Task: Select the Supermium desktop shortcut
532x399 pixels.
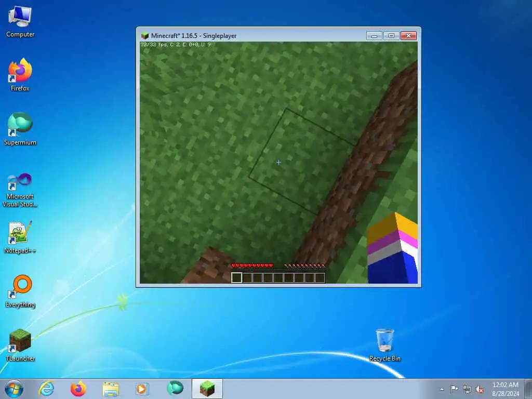Action: (x=20, y=129)
